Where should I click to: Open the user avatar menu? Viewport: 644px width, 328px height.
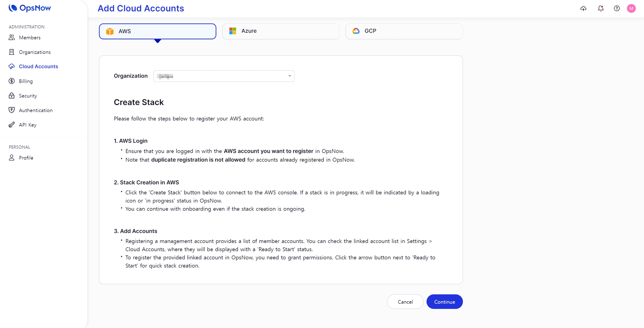click(631, 8)
